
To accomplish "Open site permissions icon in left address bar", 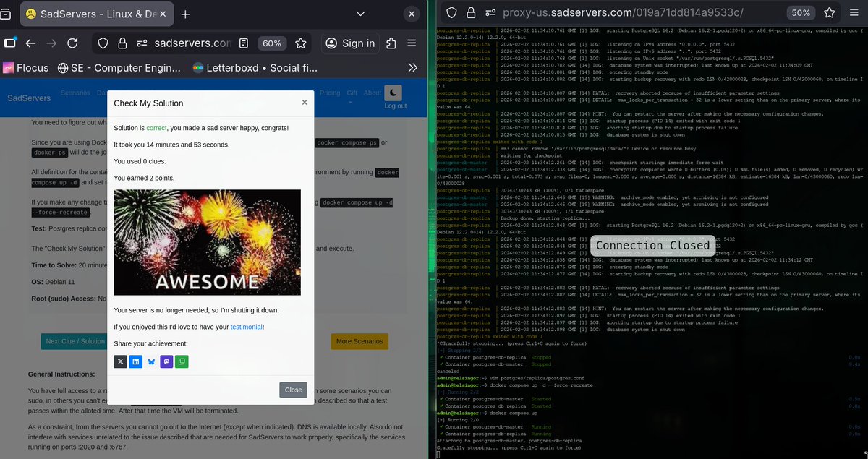I will (x=142, y=43).
